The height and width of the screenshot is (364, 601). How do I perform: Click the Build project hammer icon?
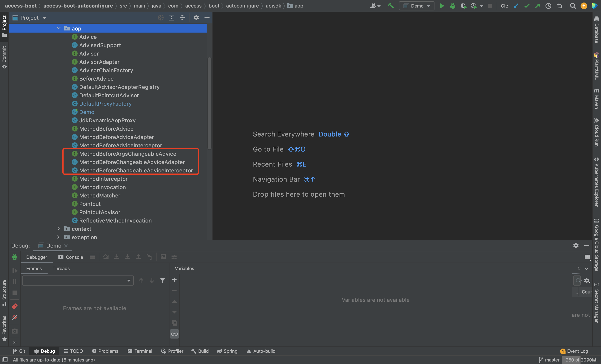pos(391,6)
